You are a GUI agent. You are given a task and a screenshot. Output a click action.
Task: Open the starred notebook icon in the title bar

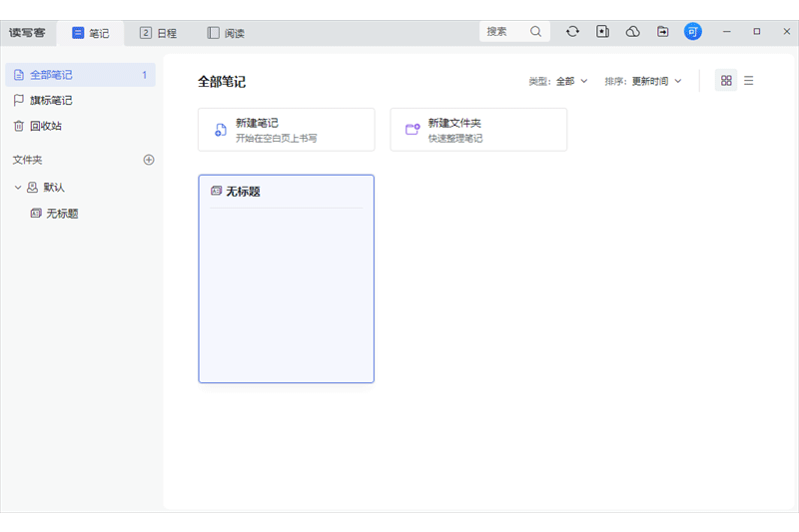click(x=602, y=32)
